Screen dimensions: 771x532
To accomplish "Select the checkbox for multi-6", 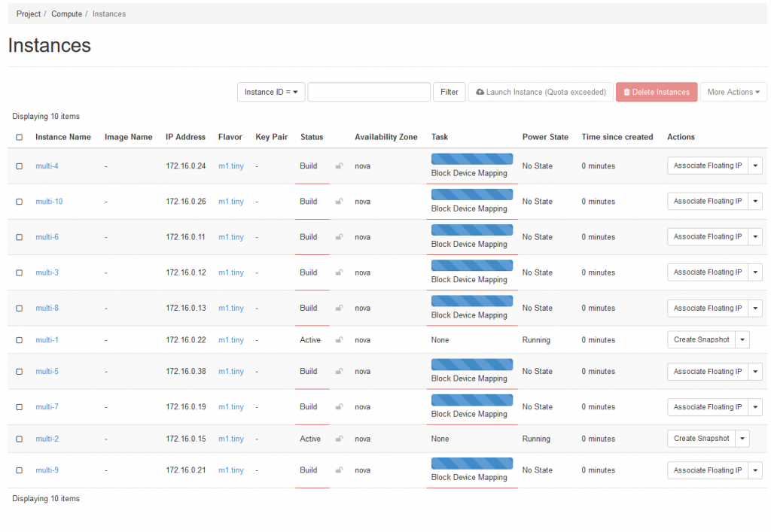I will click(19, 237).
